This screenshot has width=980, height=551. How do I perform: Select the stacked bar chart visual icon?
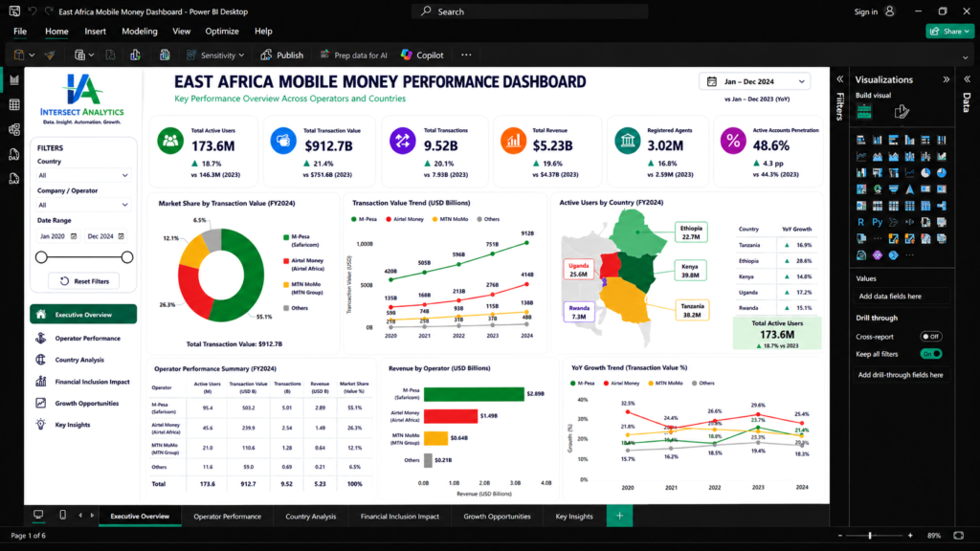(861, 140)
